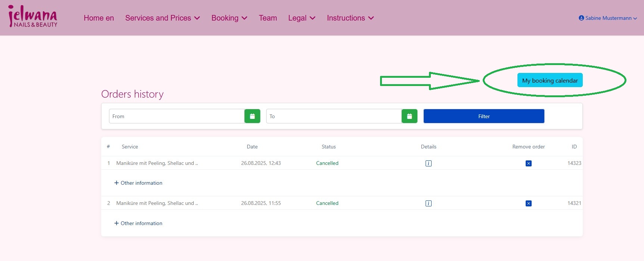This screenshot has height=261, width=644.
Task: Open My booking calendar
Action: [550, 80]
